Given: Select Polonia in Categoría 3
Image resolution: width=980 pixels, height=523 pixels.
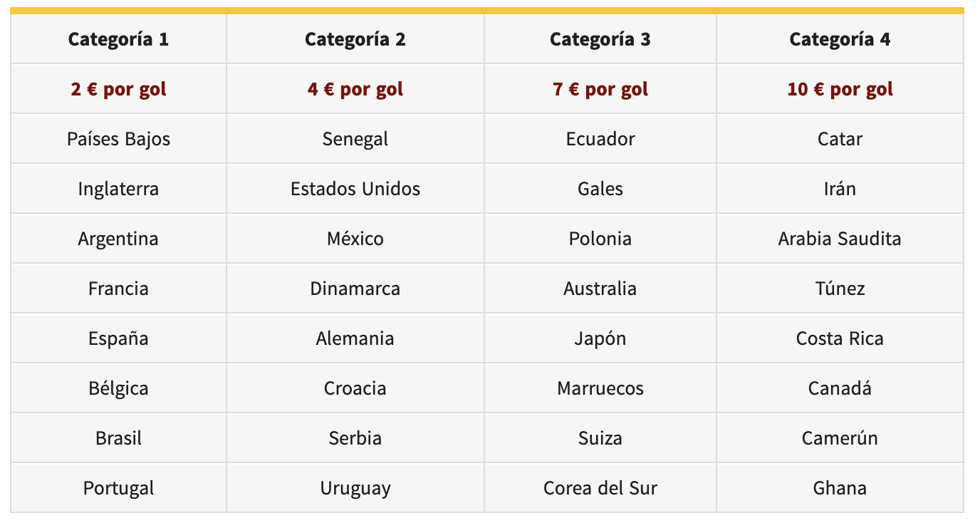Looking at the screenshot, I should (600, 239).
